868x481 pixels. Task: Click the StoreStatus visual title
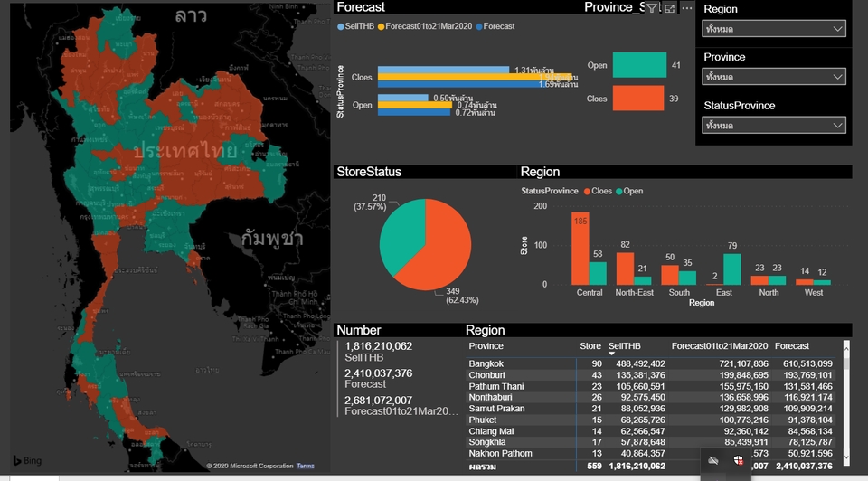point(369,172)
